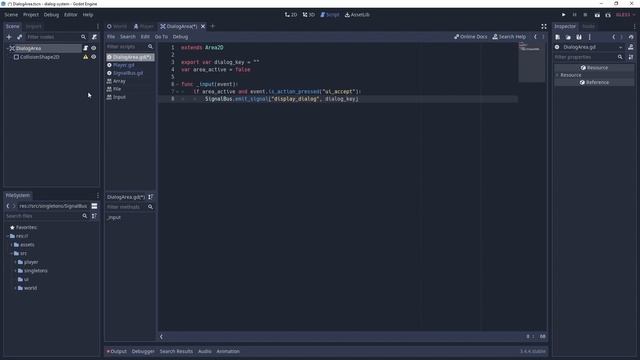Toggle FileSystem split view mode
The height and width of the screenshot is (360, 640).
click(94, 206)
